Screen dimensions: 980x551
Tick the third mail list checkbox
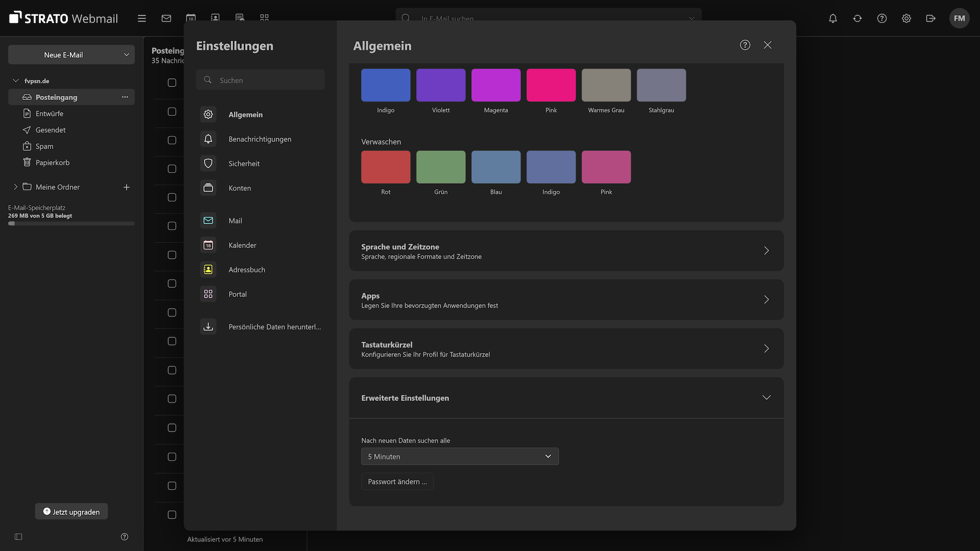172,140
